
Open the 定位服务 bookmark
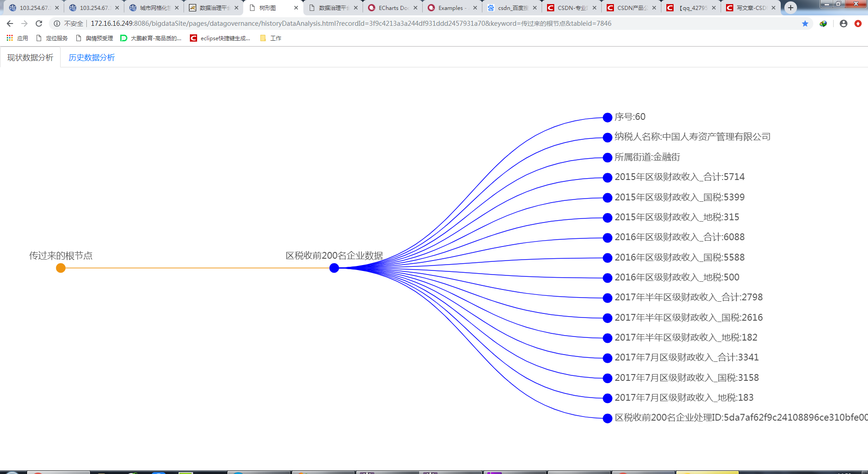(x=52, y=38)
